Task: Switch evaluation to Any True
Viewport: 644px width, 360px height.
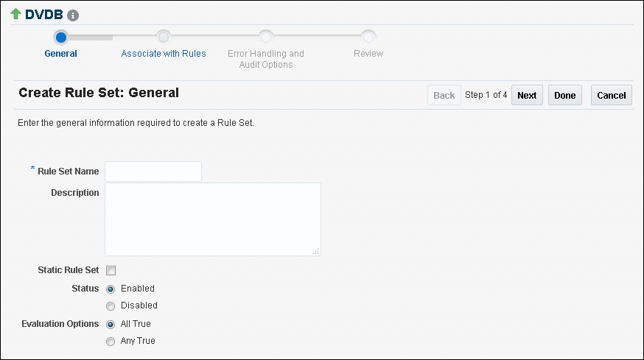Action: (x=111, y=341)
